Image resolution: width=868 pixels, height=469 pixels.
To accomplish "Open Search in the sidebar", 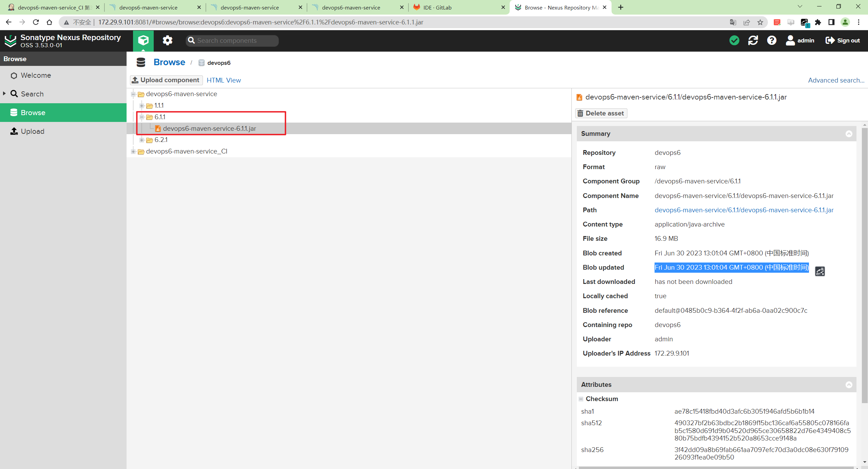I will (x=63, y=94).
